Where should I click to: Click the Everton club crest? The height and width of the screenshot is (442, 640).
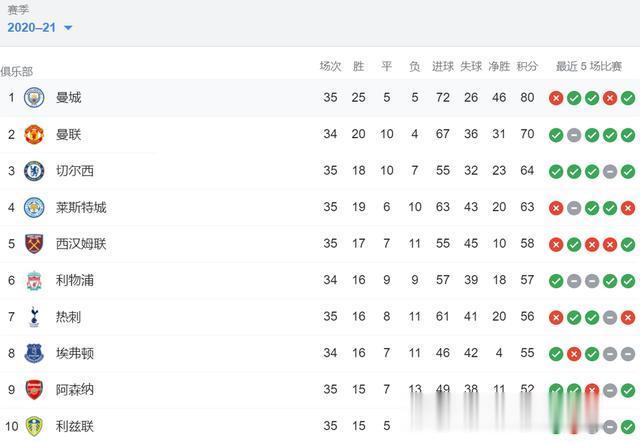click(34, 353)
